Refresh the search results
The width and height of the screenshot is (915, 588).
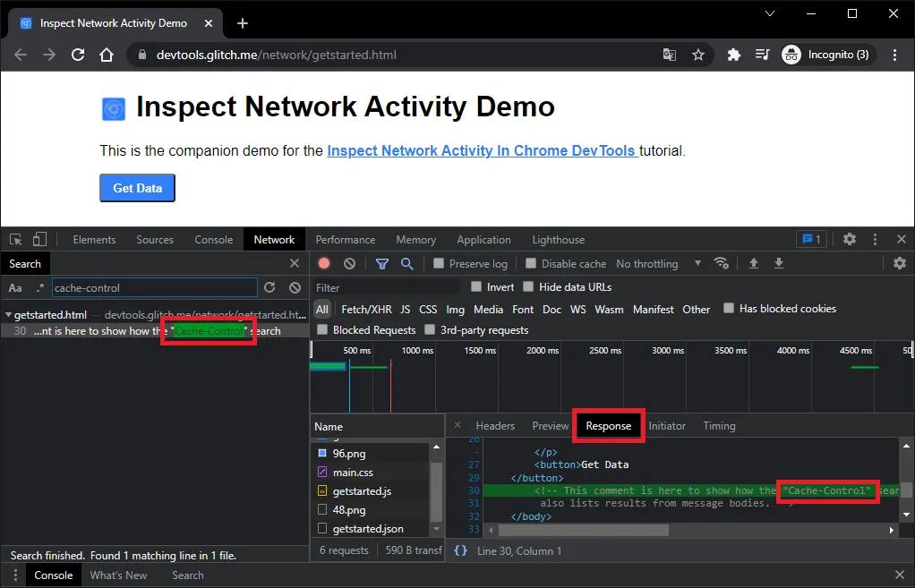269,288
